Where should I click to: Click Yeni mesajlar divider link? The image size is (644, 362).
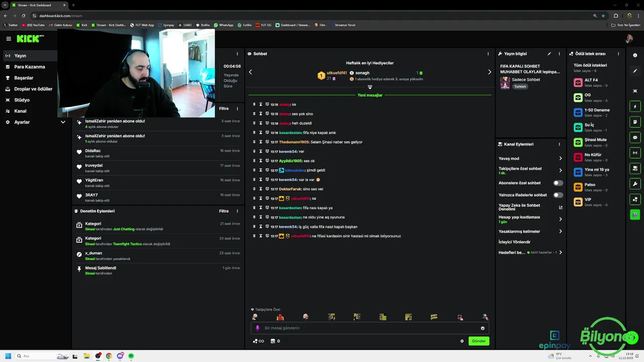click(370, 95)
